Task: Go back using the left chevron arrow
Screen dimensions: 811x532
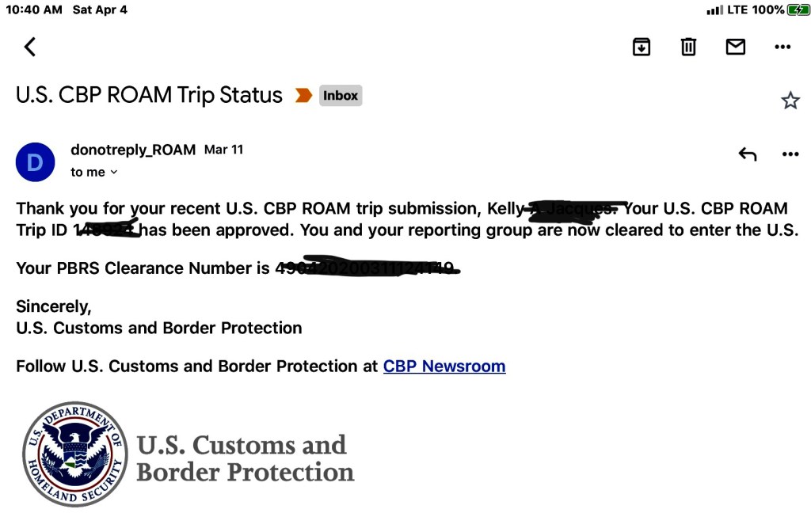Action: tap(30, 47)
